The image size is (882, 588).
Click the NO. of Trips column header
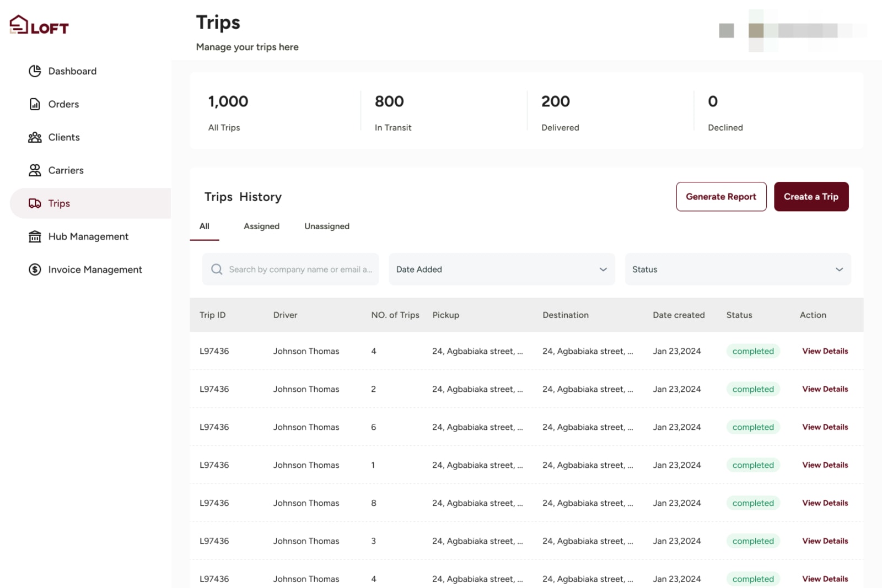coord(395,315)
